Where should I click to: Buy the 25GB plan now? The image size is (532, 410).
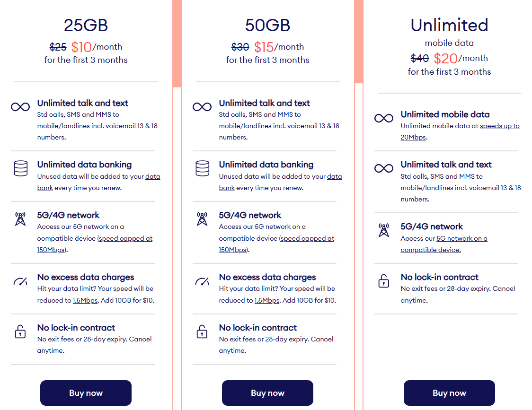point(86,393)
